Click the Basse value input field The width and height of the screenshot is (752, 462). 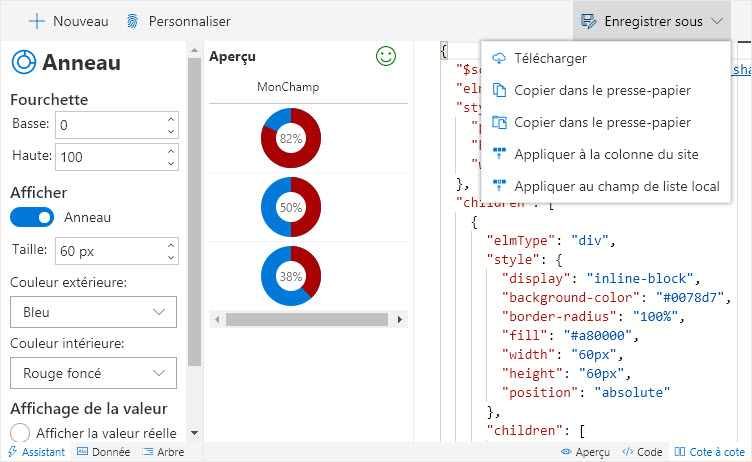click(108, 125)
